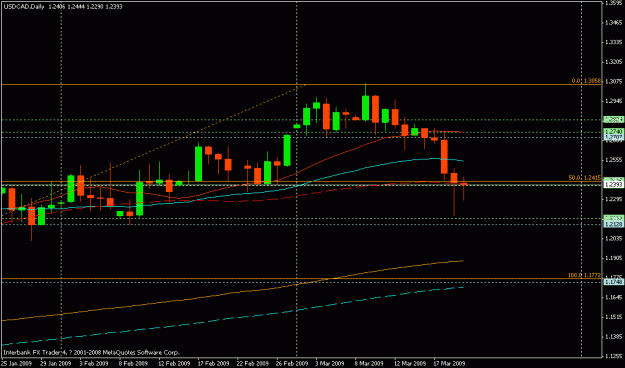Select the 3 Mar 2009 date label
Image resolution: width=625 pixels, height=368 pixels.
[x=330, y=363]
